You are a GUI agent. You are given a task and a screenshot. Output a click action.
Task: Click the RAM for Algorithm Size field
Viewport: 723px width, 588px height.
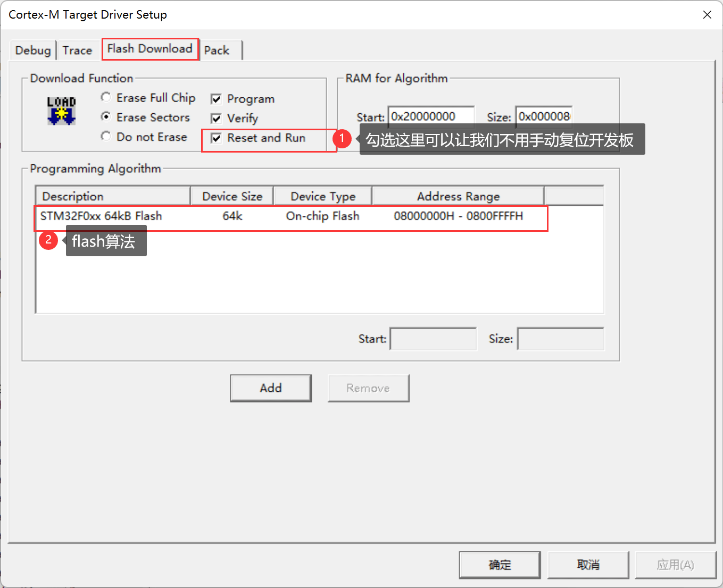pyautogui.click(x=544, y=116)
